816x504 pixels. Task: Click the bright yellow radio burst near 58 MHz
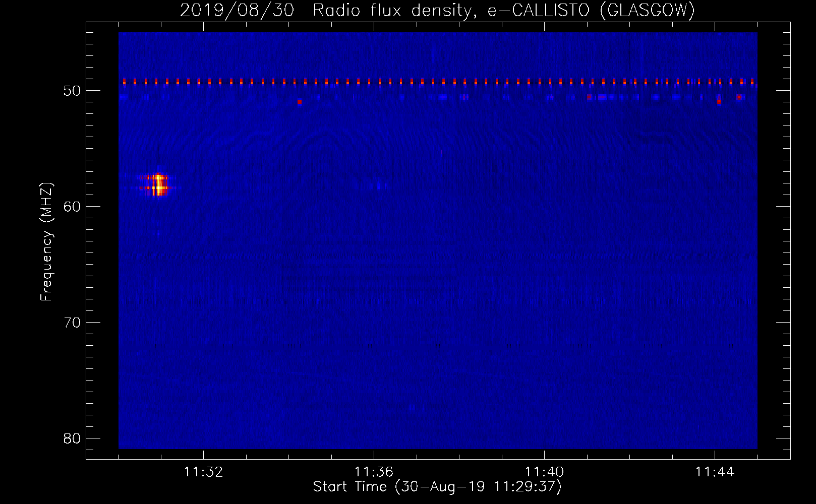[x=159, y=184]
